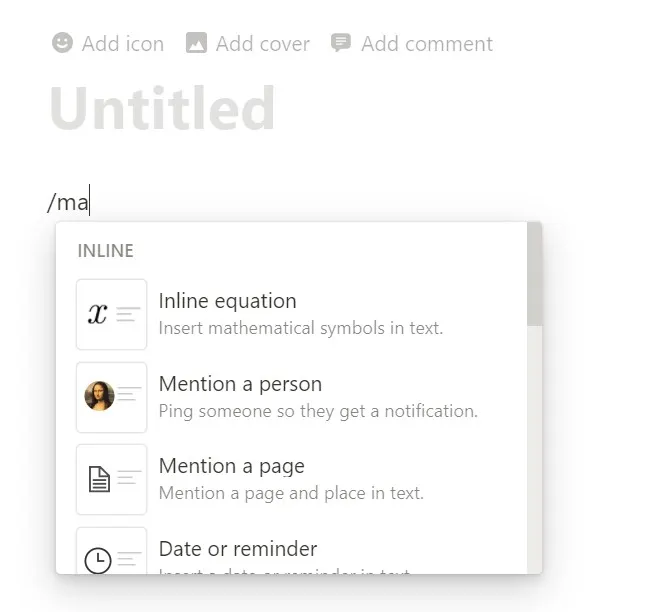Click the Date or reminder clock icon
This screenshot has height=612, width=663.
[x=98, y=560]
